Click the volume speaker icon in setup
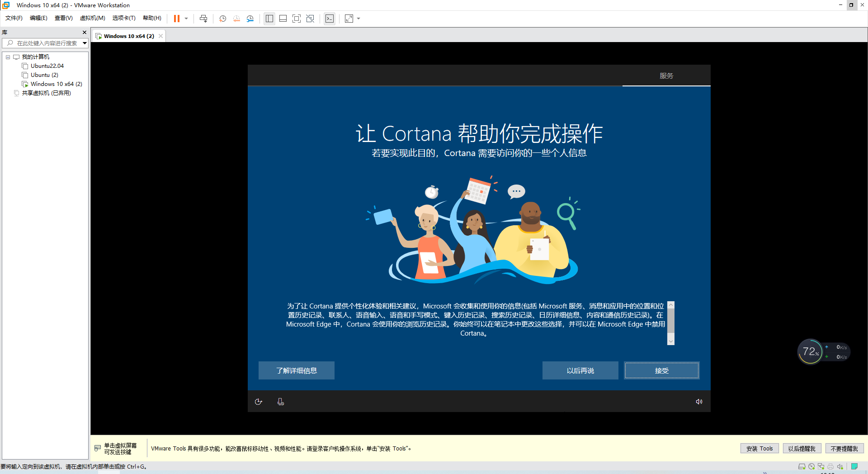Screen dimensions: 868x474 (699, 402)
